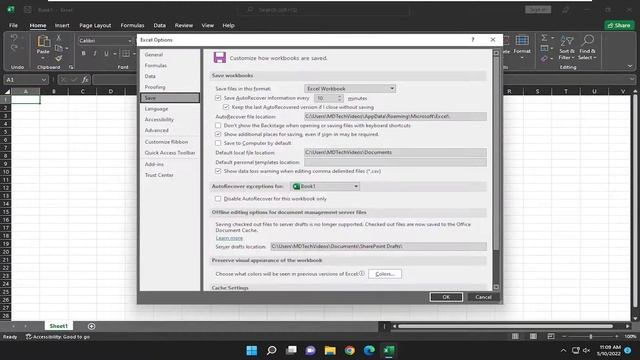Open the Calibri font name dropdown
Screen dimensions: 640x360
[130, 40]
